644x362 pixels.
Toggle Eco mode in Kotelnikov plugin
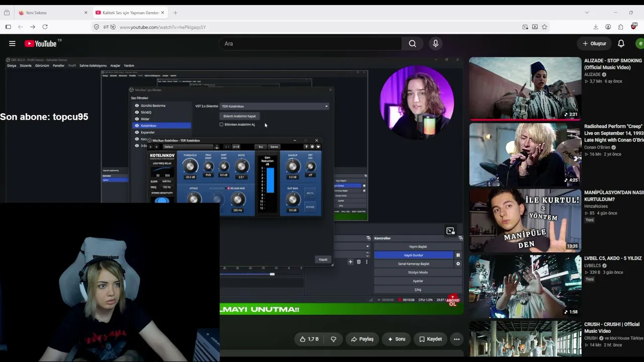click(x=261, y=147)
